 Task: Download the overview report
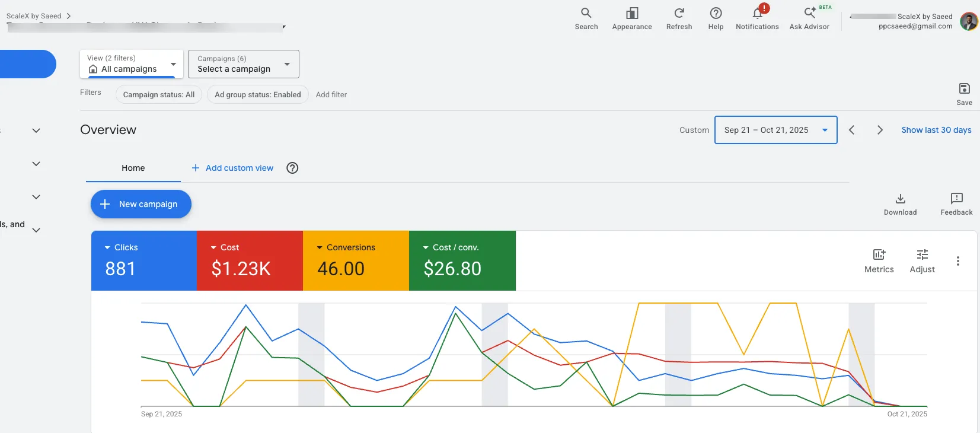click(x=900, y=204)
